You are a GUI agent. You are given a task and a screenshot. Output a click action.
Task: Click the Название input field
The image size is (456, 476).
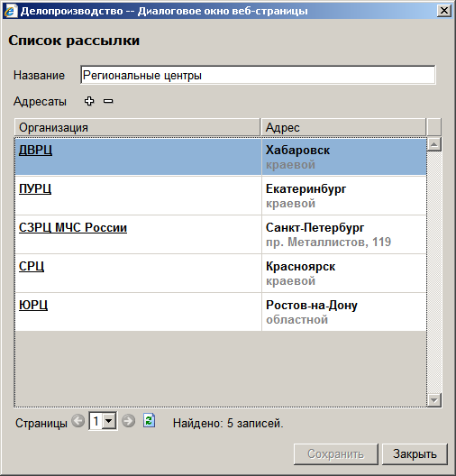(x=258, y=75)
